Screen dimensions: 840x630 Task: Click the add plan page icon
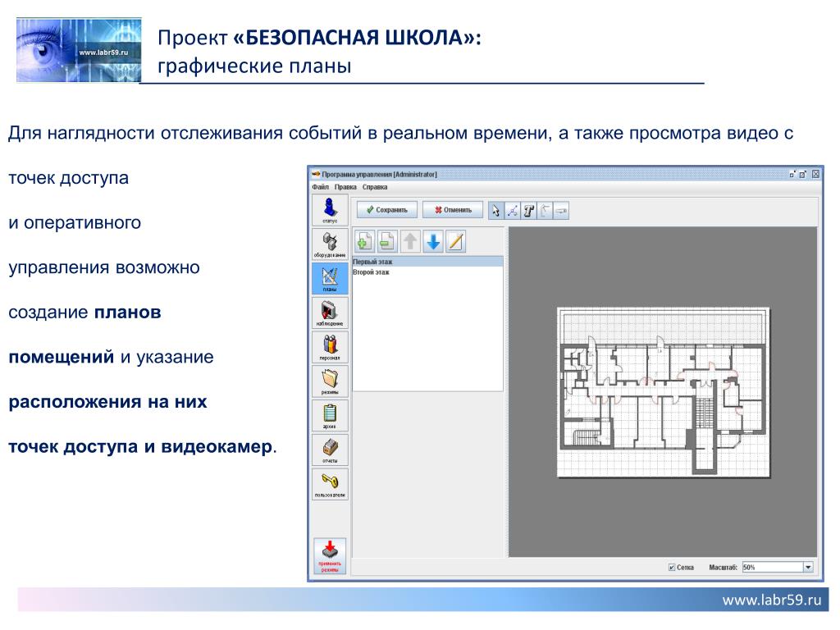364,242
